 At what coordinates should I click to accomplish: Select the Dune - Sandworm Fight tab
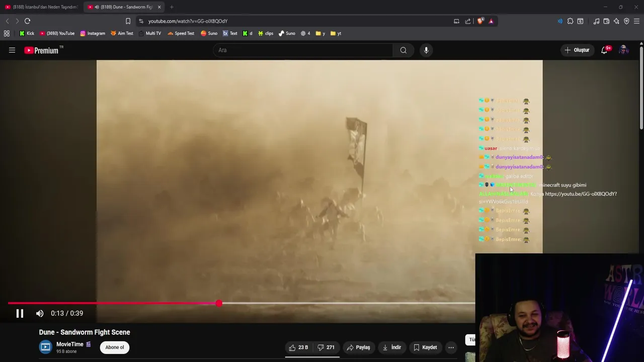(123, 7)
